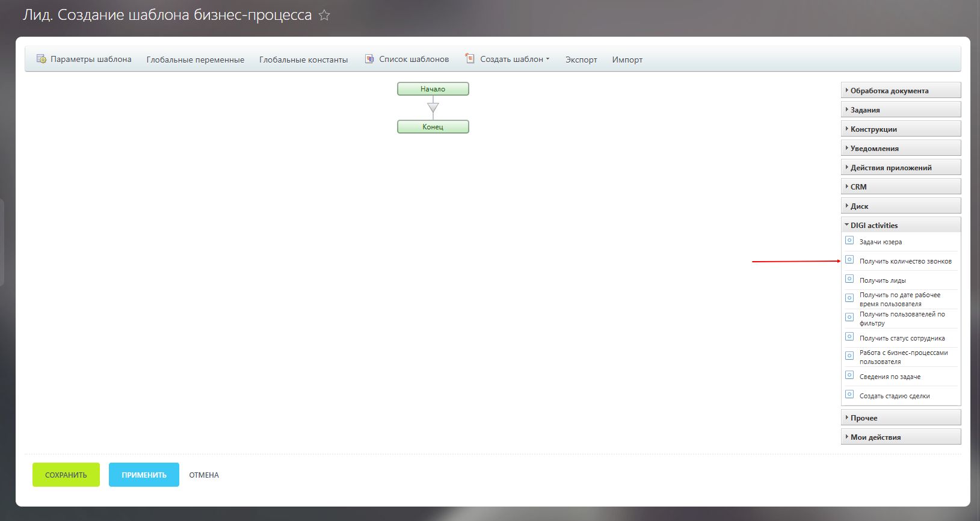The height and width of the screenshot is (521, 980).
Task: Click the icon beside Получить количество звонков
Action: (849, 259)
